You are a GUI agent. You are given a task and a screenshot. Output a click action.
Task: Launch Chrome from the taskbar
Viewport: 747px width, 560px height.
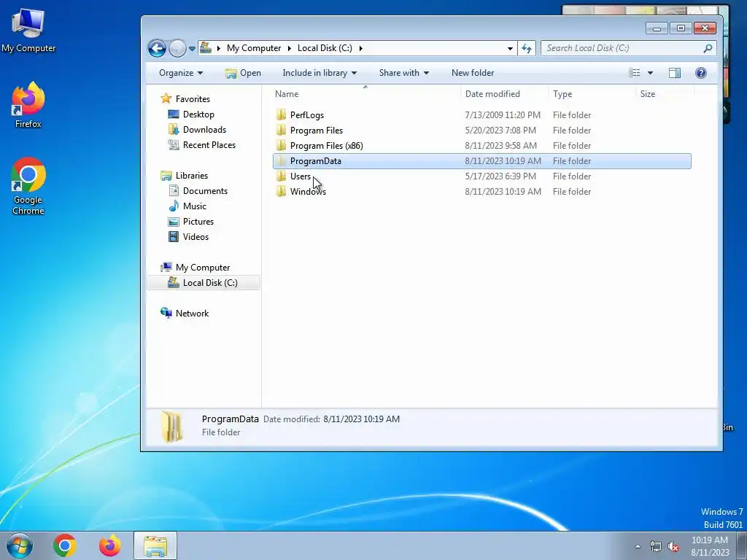tap(65, 545)
